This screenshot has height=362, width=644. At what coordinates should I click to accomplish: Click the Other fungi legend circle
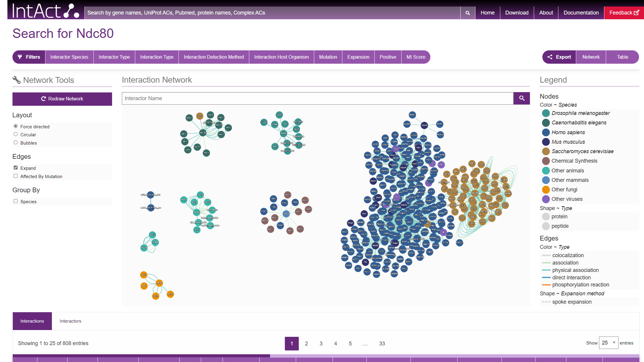tap(546, 190)
